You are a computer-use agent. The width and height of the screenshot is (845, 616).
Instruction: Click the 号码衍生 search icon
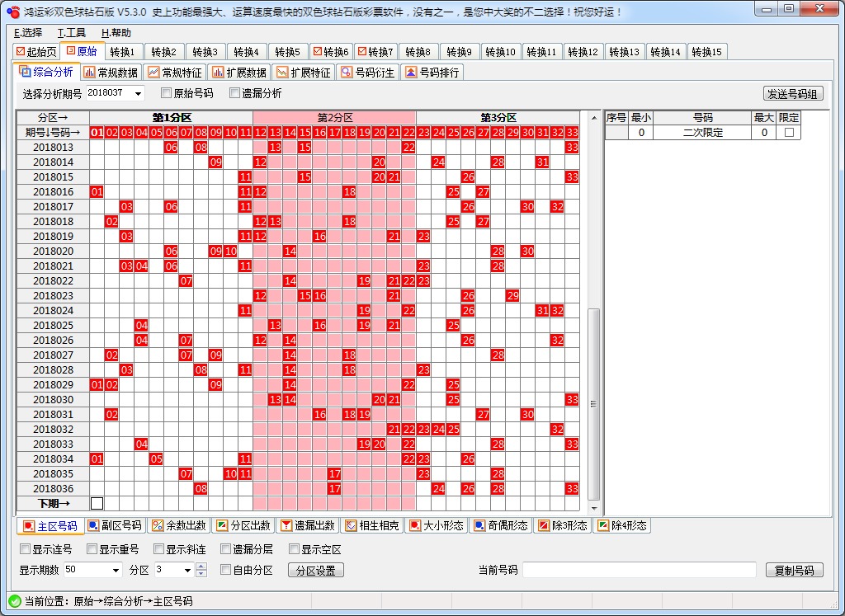pos(347,73)
